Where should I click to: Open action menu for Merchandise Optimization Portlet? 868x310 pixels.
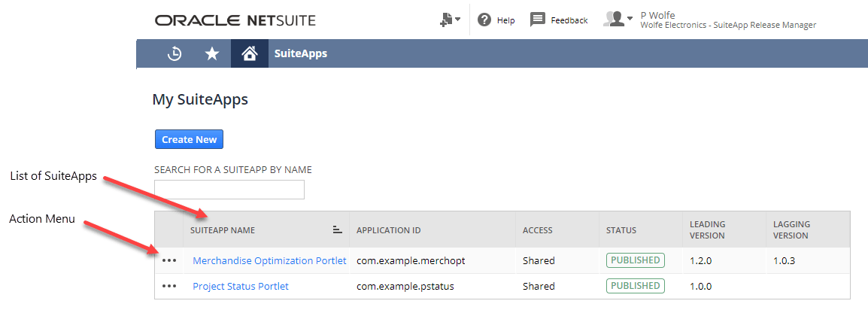[168, 260]
